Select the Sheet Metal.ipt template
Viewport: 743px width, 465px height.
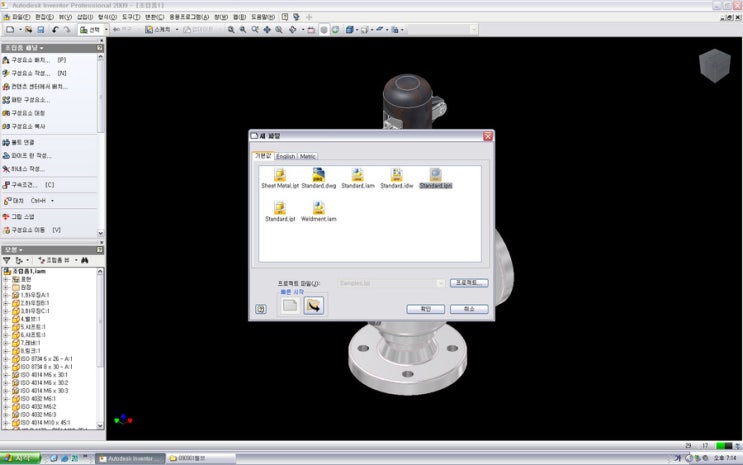(x=280, y=179)
